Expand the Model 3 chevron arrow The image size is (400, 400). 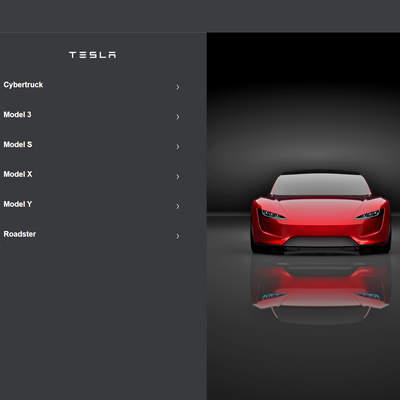[178, 117]
